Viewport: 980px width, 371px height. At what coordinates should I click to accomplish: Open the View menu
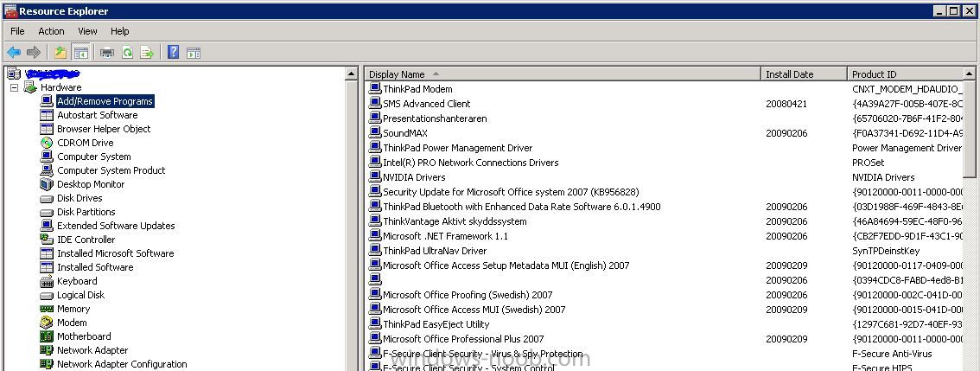click(87, 31)
